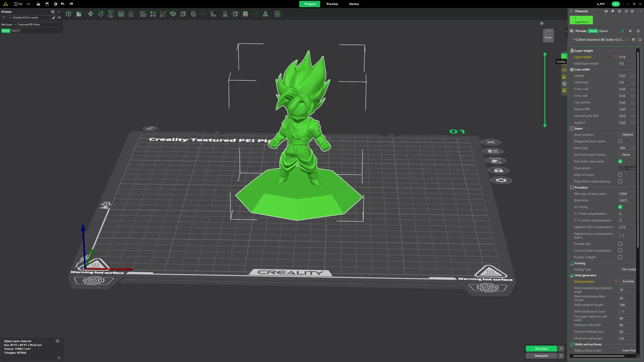Select the Measure ruler tool
This screenshot has width=644, height=362.
213,14
